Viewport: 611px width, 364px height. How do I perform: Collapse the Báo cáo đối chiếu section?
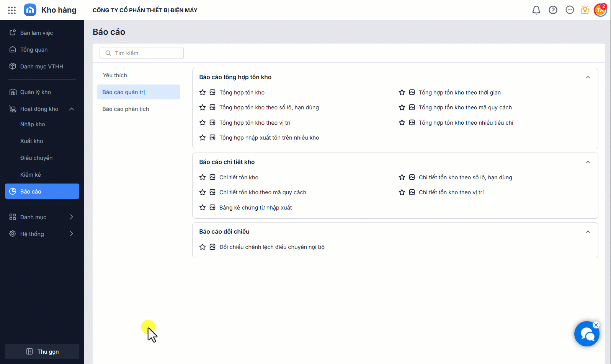pyautogui.click(x=588, y=232)
